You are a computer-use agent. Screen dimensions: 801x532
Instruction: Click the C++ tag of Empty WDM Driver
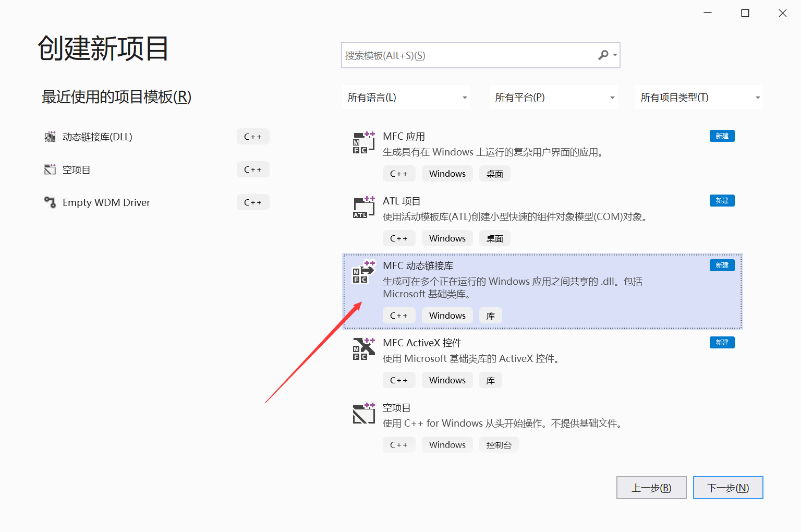click(x=253, y=202)
